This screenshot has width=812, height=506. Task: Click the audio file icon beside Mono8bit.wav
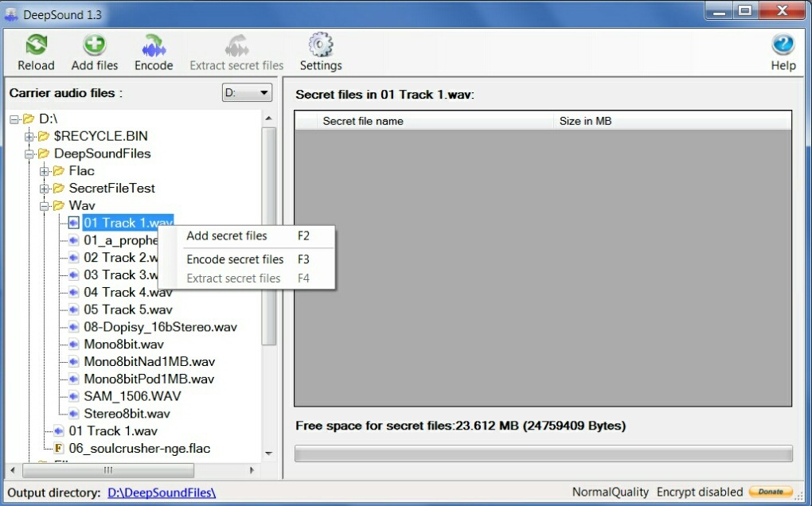73,344
